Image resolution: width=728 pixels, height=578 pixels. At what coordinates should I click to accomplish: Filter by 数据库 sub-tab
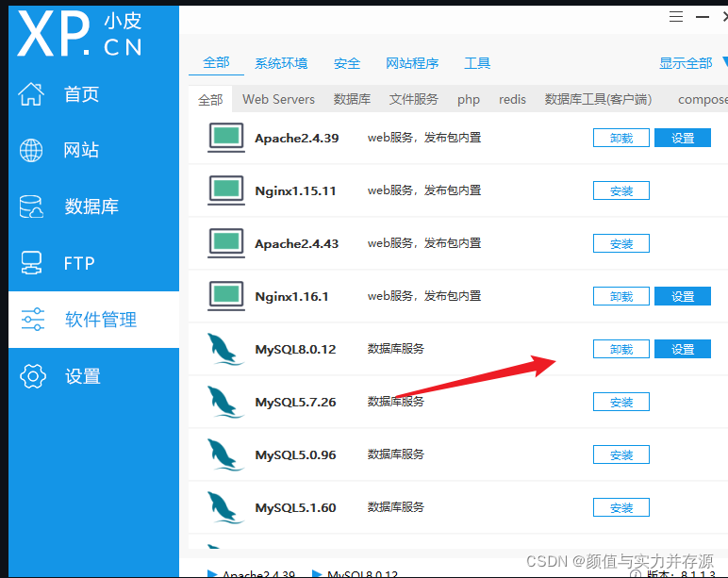pyautogui.click(x=352, y=99)
